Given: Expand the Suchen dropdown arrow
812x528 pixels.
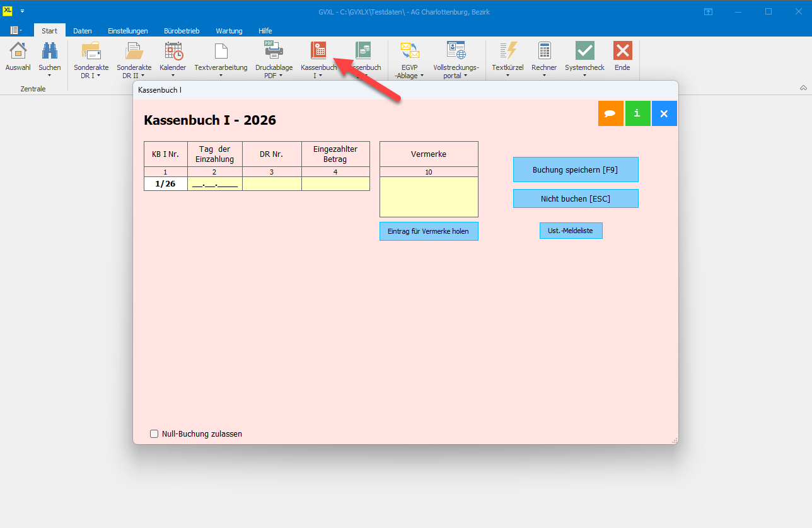Looking at the screenshot, I should click(50, 76).
